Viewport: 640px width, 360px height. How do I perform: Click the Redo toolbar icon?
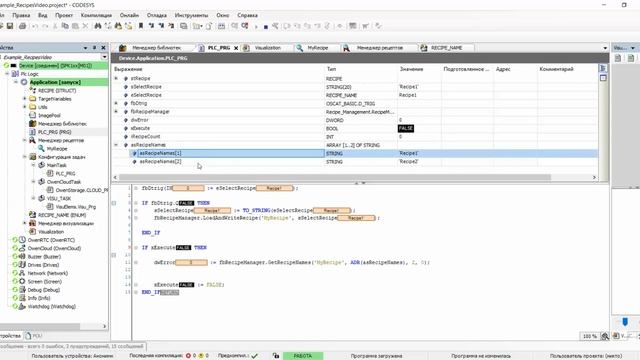pos(45,26)
